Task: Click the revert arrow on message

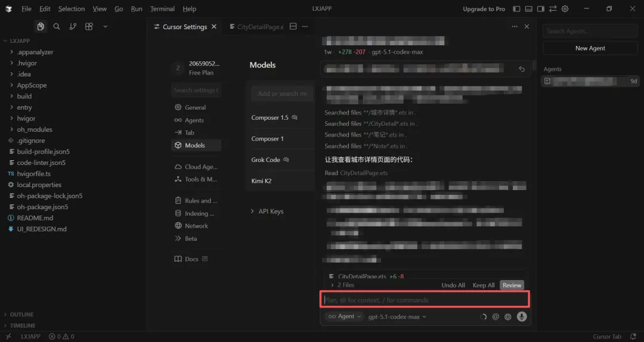Action: 522,69
